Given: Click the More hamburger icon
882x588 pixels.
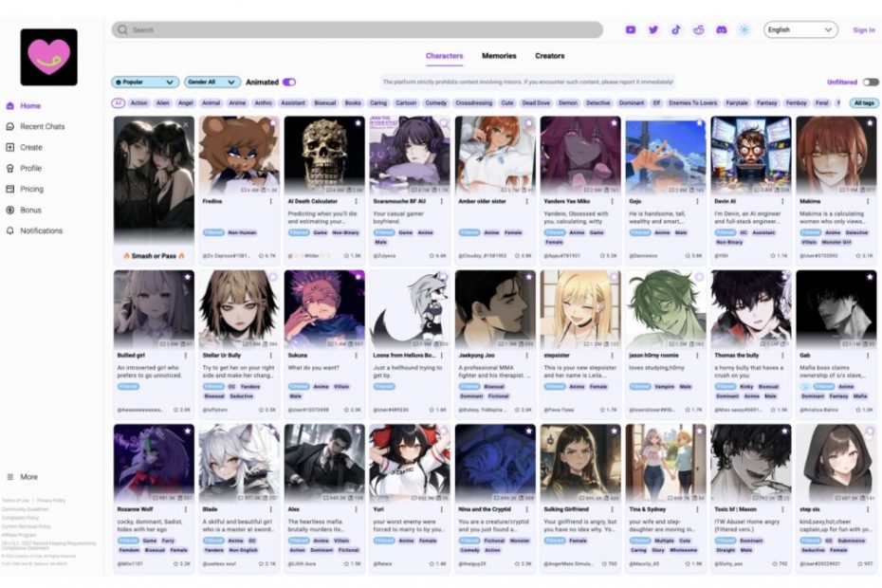Looking at the screenshot, I should coord(10,477).
